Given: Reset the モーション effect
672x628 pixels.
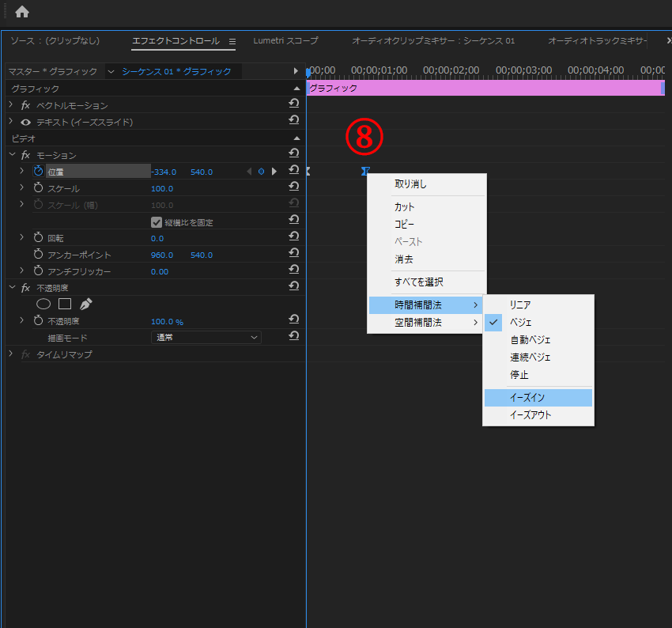Looking at the screenshot, I should pos(293,153).
